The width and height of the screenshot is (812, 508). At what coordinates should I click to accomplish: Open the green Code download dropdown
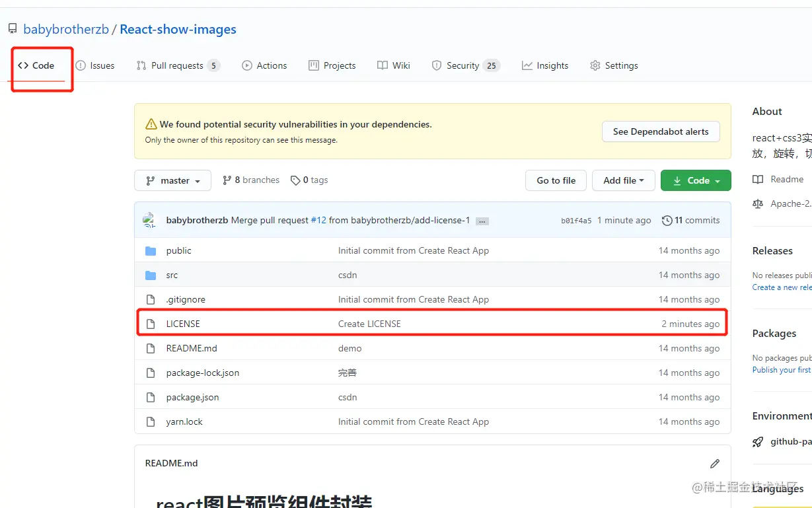click(696, 180)
